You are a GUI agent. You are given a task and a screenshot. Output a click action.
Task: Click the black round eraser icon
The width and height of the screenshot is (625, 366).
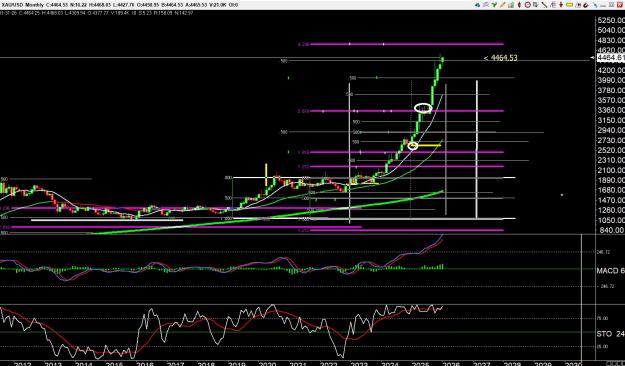(x=586, y=5)
